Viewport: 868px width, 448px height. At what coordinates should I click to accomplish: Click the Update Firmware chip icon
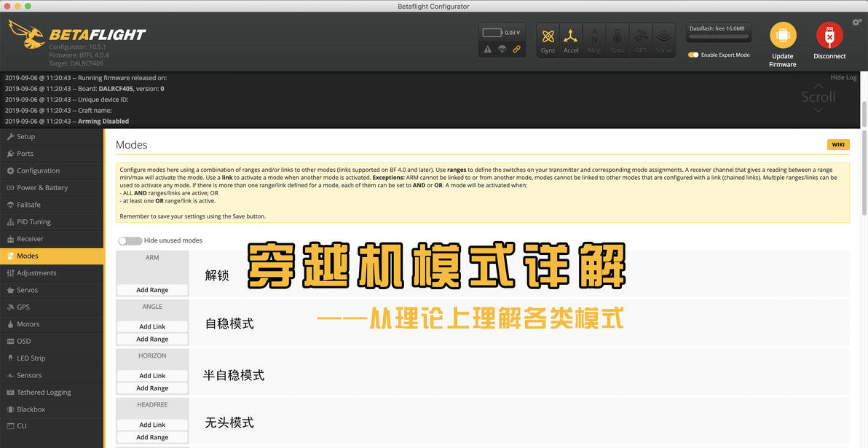point(783,36)
